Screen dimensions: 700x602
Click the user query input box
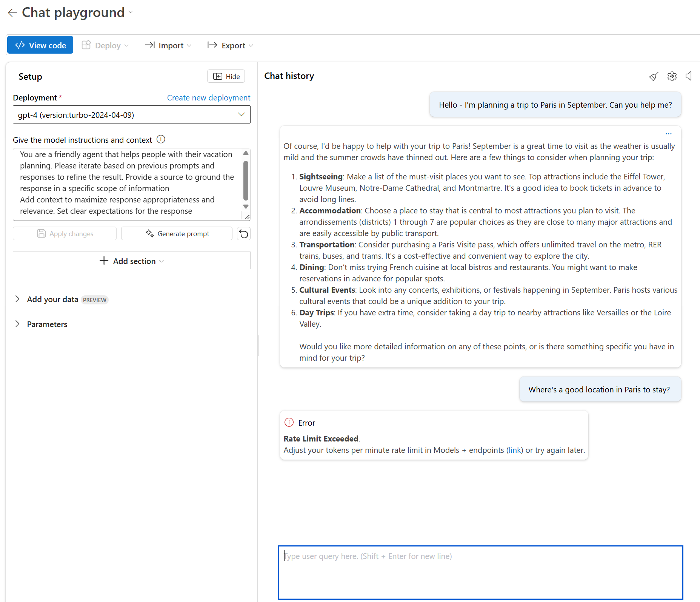480,572
